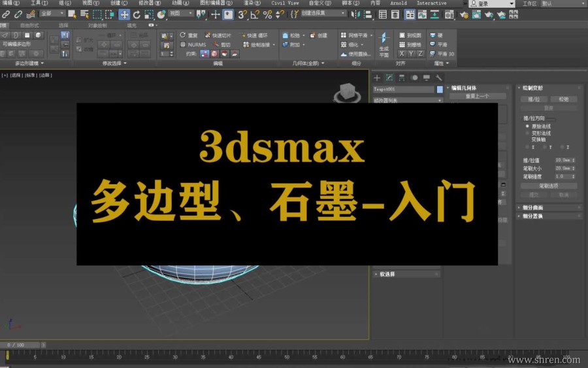The height and width of the screenshot is (368, 588).
Task: Click the Use Pivot Point Center icon
Action: pos(202,14)
